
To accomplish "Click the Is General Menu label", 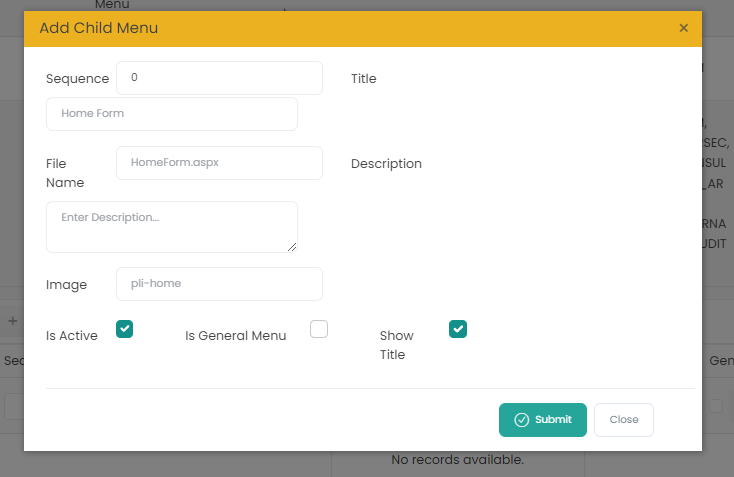I will coord(236,336).
